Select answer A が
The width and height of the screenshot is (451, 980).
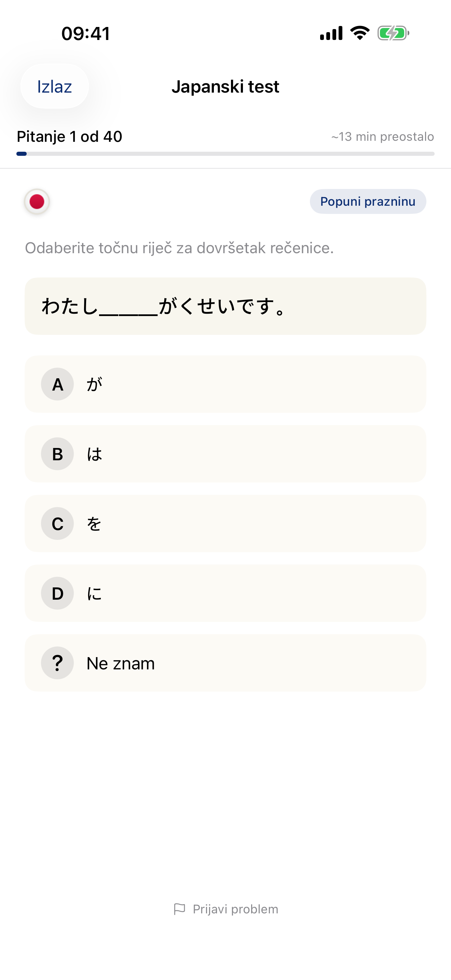[225, 384]
